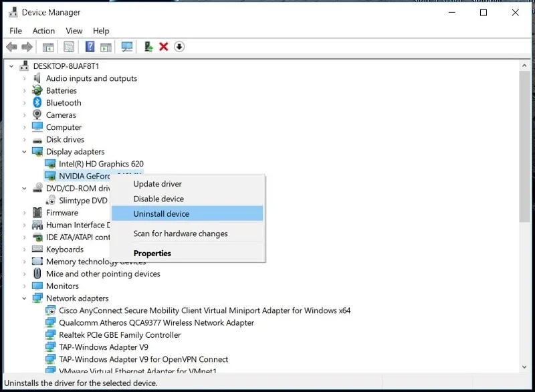Image resolution: width=535 pixels, height=392 pixels.
Task: Expand the Keyboards category
Action: 24,250
